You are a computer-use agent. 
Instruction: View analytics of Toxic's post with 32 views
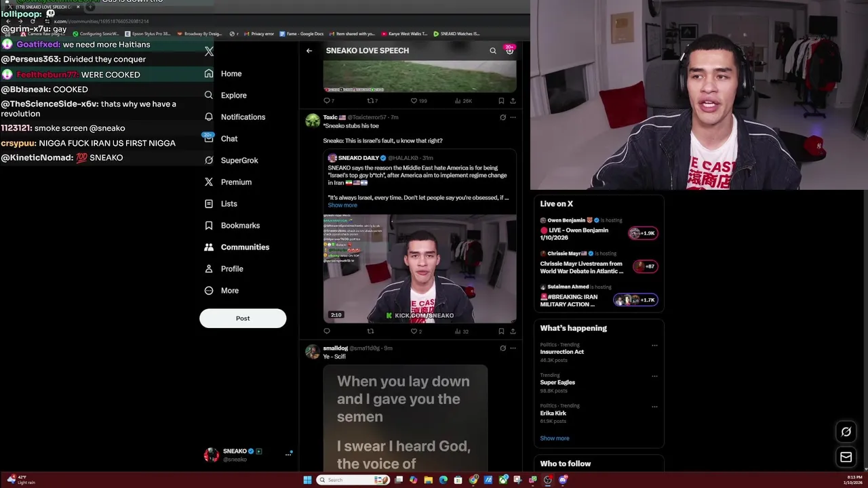(x=462, y=331)
